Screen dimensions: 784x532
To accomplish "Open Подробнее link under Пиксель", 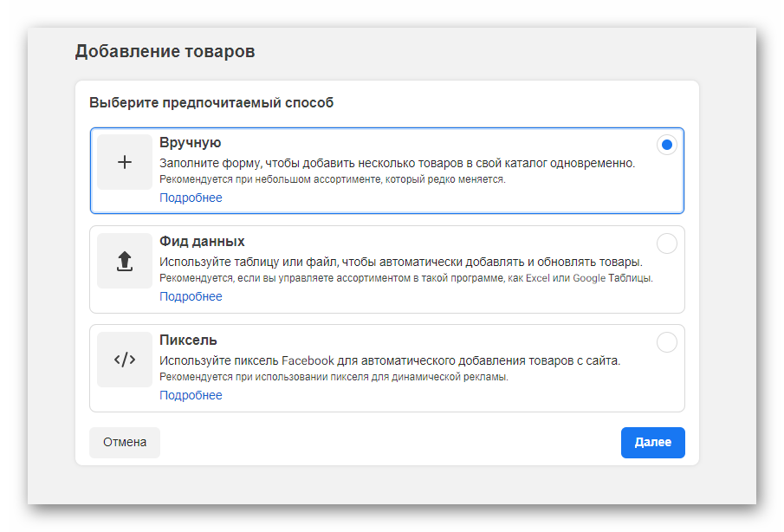I will pyautogui.click(x=191, y=395).
